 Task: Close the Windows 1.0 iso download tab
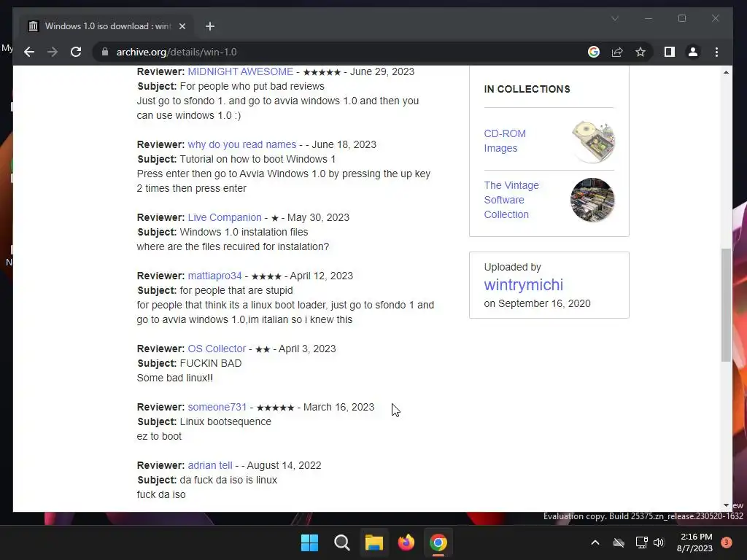182,26
